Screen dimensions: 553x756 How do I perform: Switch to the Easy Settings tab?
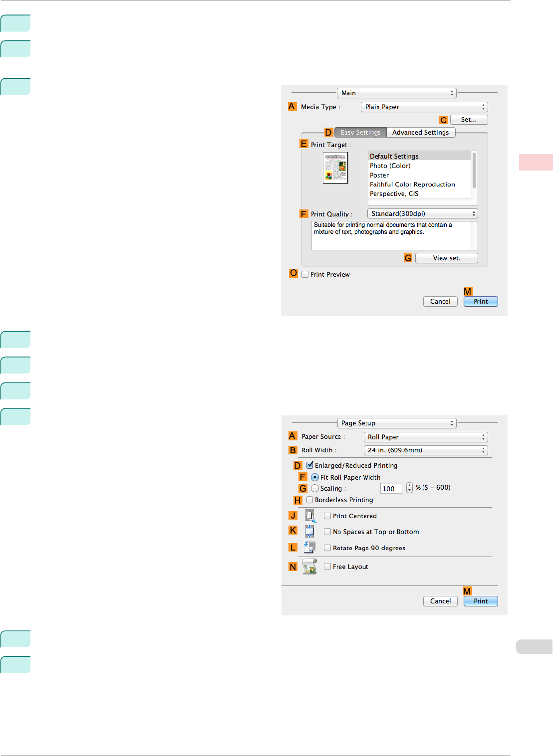tap(360, 132)
